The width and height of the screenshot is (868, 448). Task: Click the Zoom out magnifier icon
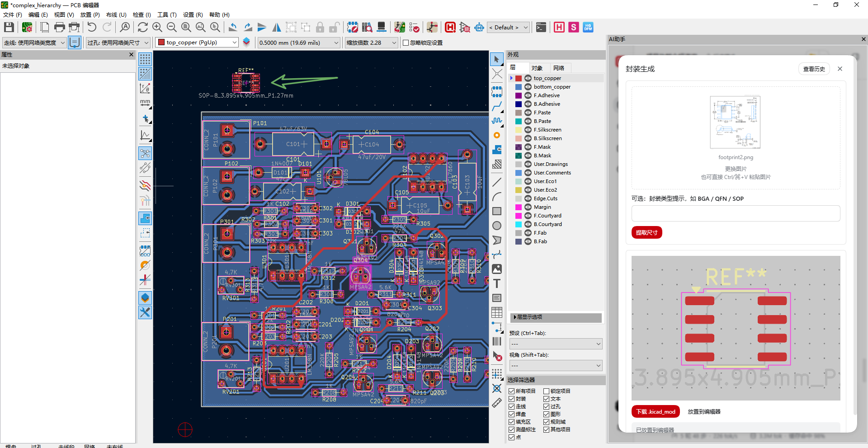(172, 27)
